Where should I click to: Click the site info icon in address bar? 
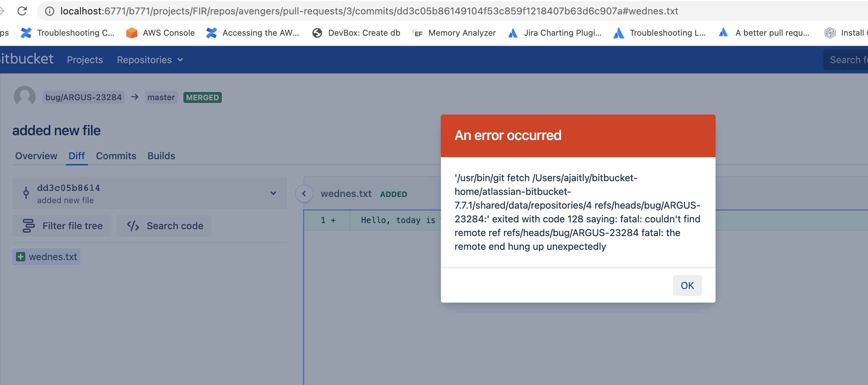(50, 11)
